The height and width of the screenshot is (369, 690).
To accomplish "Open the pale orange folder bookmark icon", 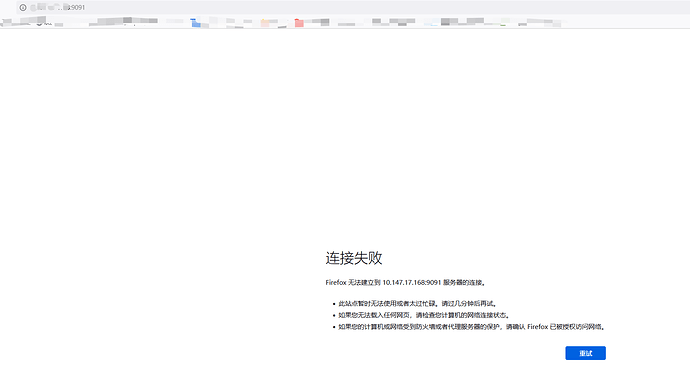I will click(x=265, y=22).
